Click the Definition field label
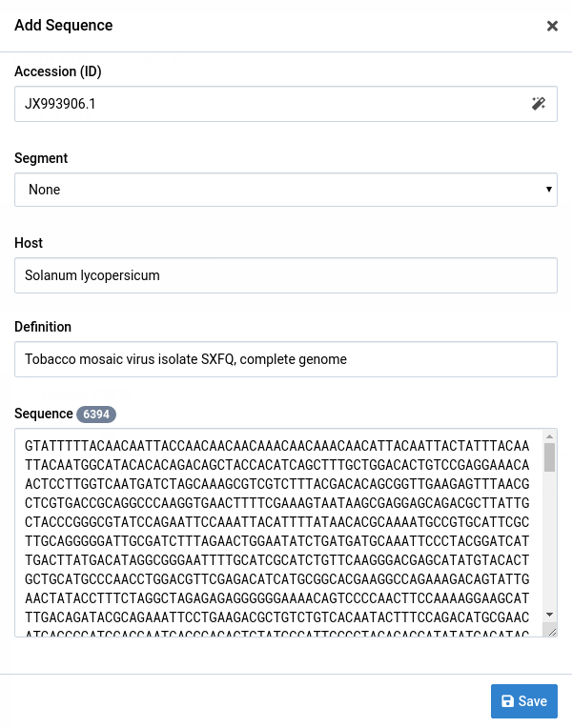Screen dimensions: 572x728 pyautogui.click(x=43, y=327)
